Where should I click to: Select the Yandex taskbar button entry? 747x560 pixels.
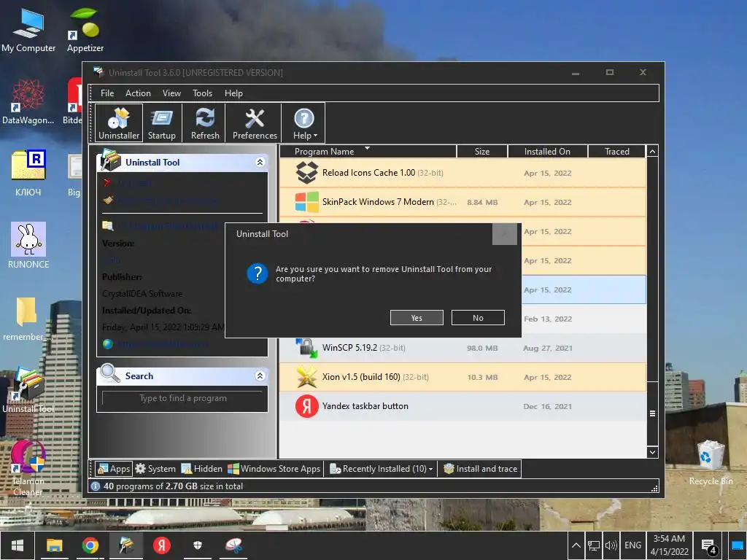click(x=462, y=406)
